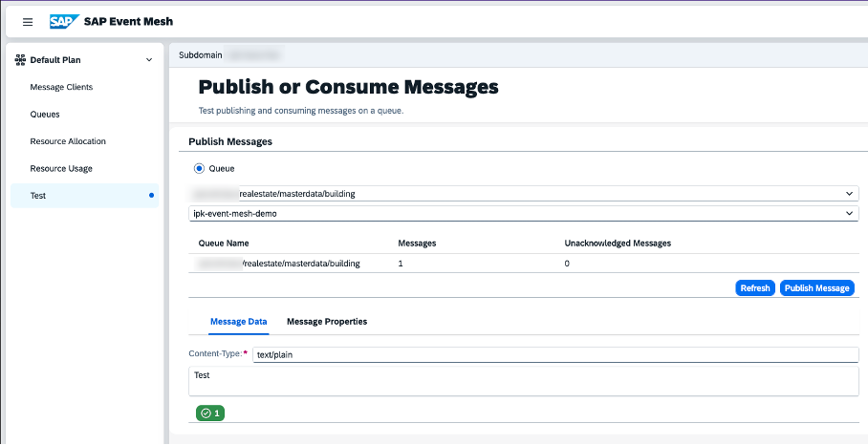Click the Default Plan icon
The width and height of the screenshot is (868, 445).
20,60
